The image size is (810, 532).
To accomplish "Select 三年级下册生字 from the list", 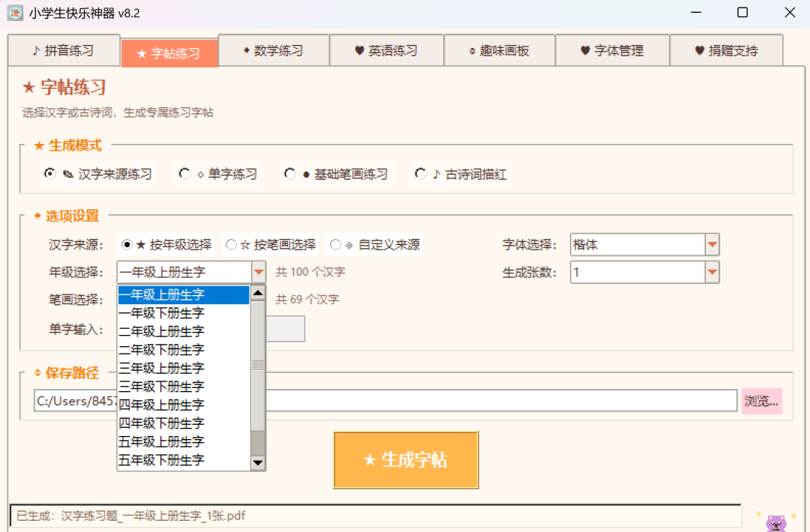I will (184, 387).
